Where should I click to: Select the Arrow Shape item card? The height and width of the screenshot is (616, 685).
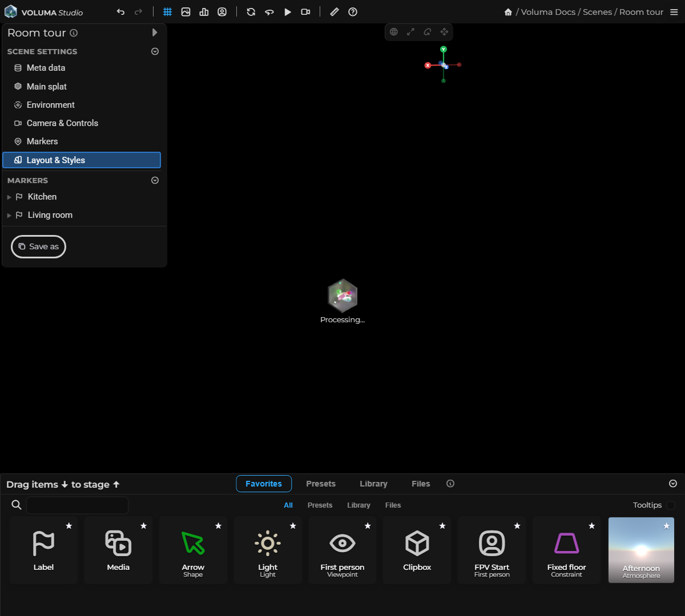point(193,550)
